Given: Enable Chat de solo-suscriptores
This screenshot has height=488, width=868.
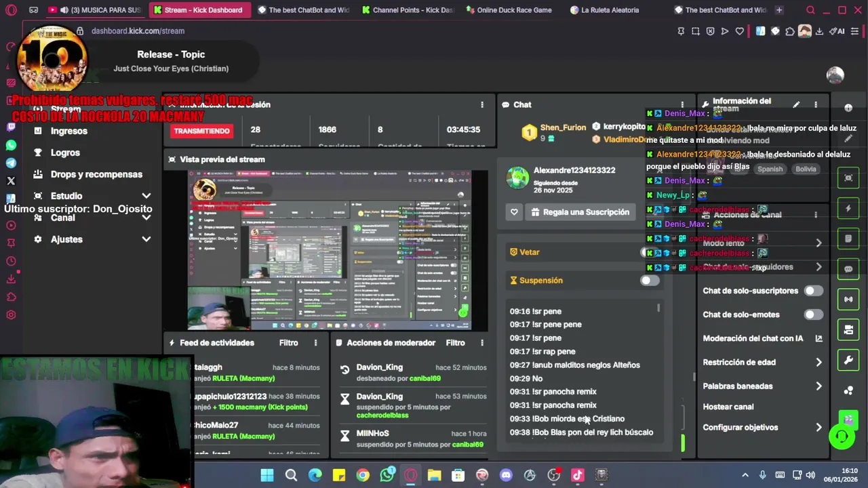Looking at the screenshot, I should (x=813, y=291).
